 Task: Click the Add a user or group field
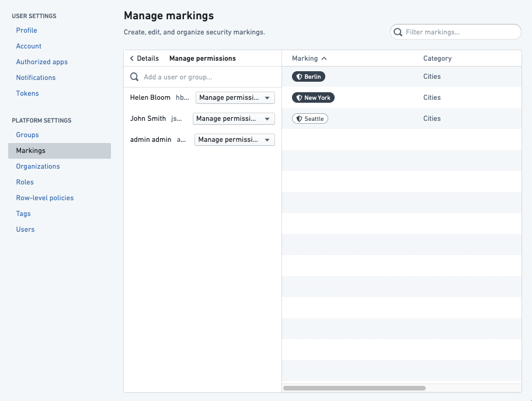click(203, 77)
